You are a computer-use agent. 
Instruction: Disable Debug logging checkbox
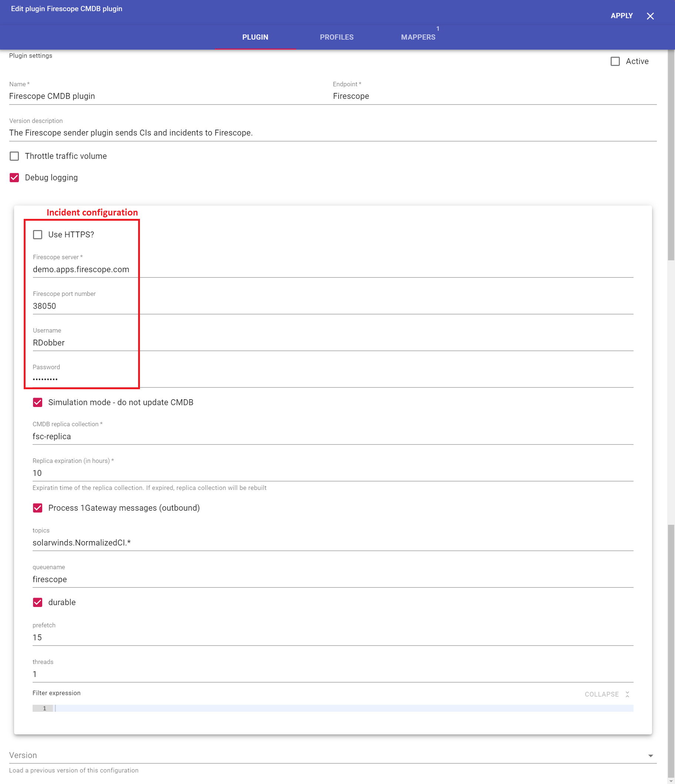pos(14,178)
